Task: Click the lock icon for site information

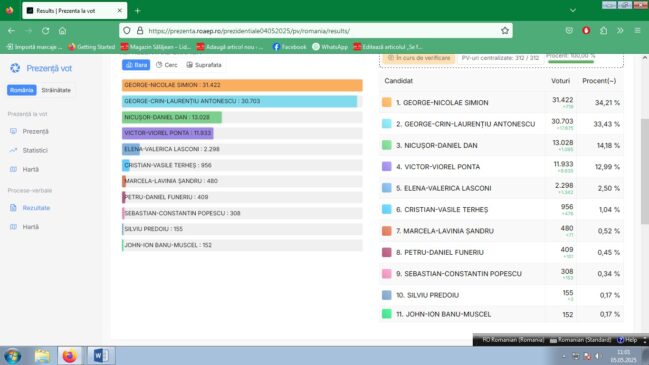Action: (x=140, y=31)
